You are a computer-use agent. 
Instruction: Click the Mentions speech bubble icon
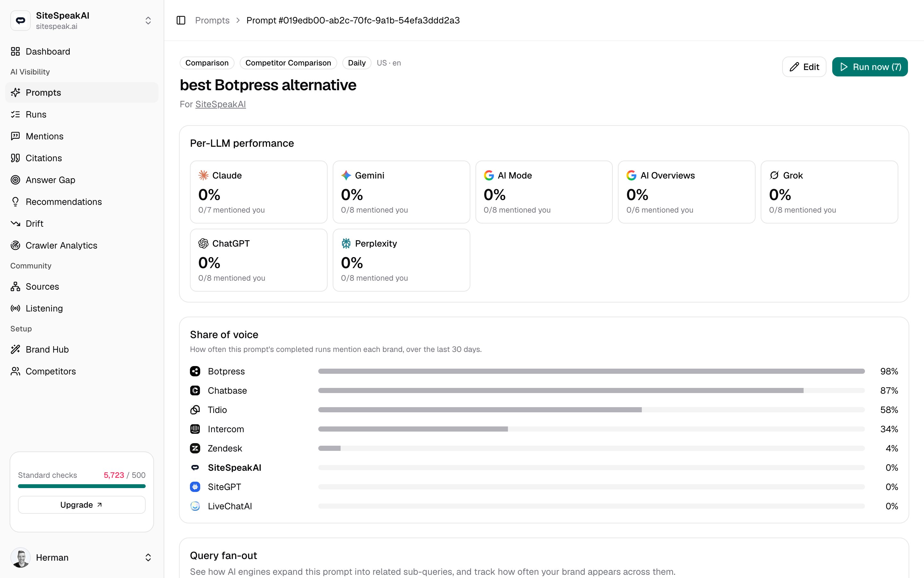tap(15, 136)
